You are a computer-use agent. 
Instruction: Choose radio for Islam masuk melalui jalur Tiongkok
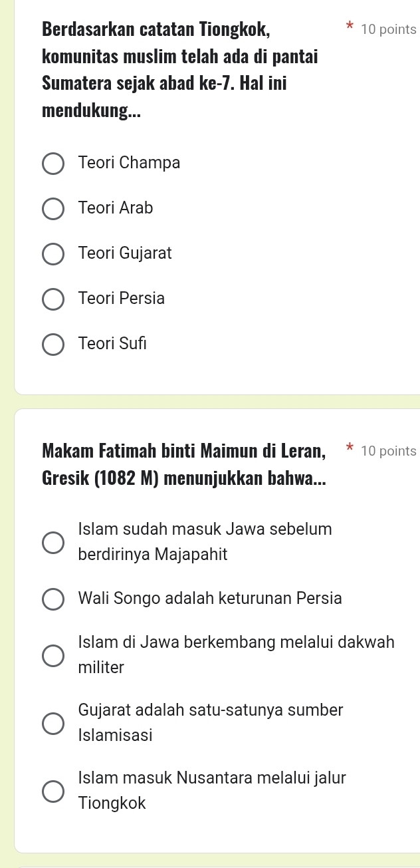(54, 791)
